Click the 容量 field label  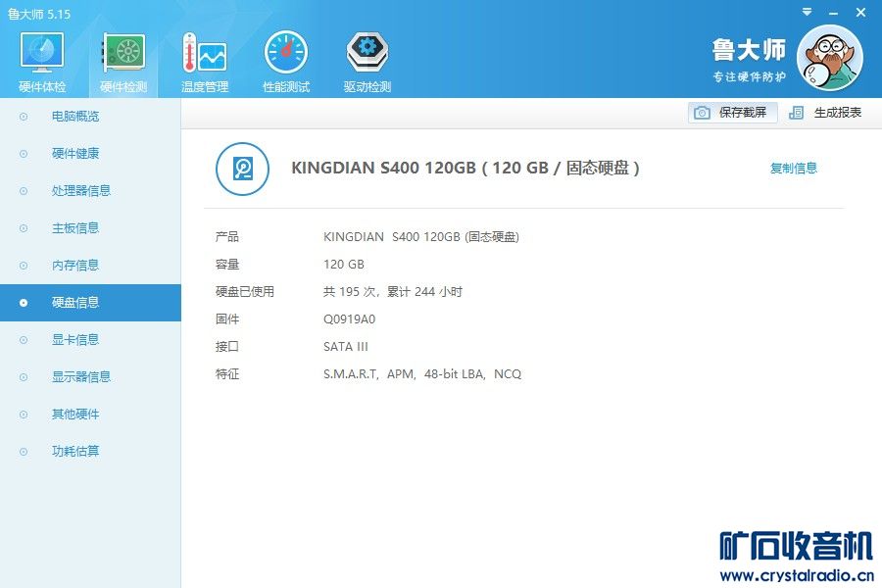227,265
